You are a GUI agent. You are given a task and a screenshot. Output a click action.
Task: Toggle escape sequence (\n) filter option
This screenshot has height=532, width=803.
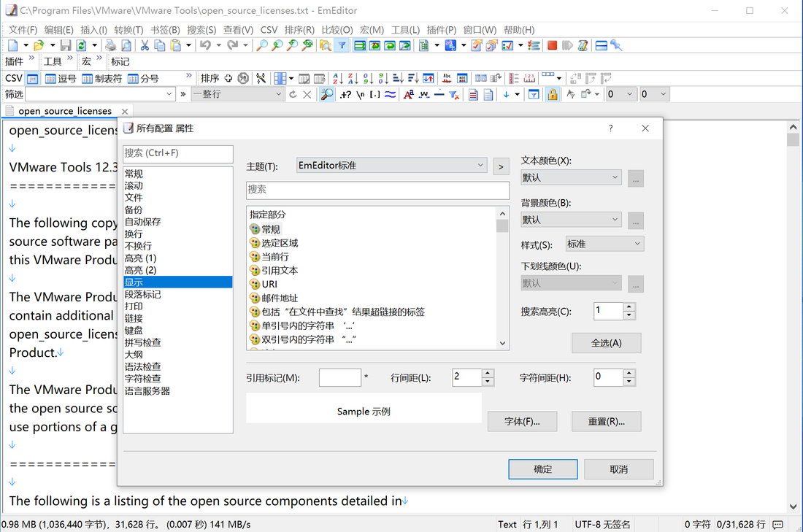click(x=361, y=94)
